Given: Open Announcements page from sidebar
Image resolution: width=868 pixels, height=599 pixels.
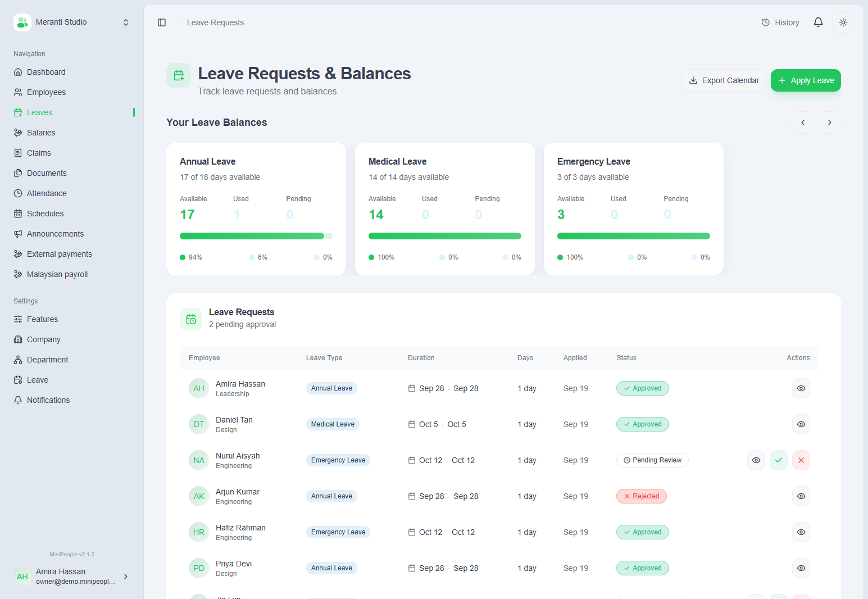Looking at the screenshot, I should coord(72,234).
